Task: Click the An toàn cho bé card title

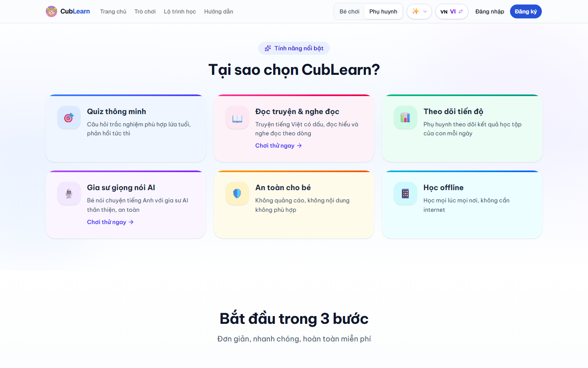Action: 283,188
